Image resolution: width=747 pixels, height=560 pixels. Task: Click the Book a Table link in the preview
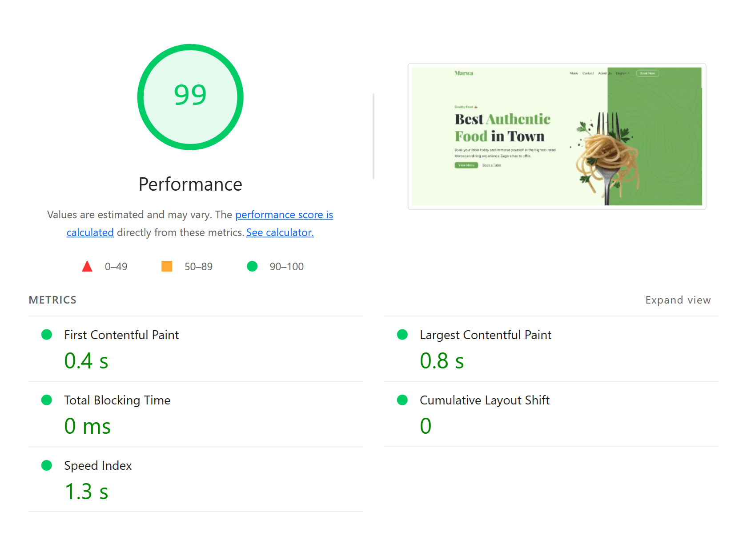click(x=492, y=165)
